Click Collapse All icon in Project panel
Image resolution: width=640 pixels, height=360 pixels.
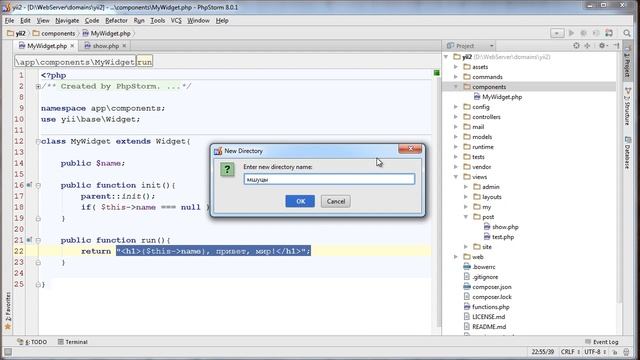click(x=587, y=46)
